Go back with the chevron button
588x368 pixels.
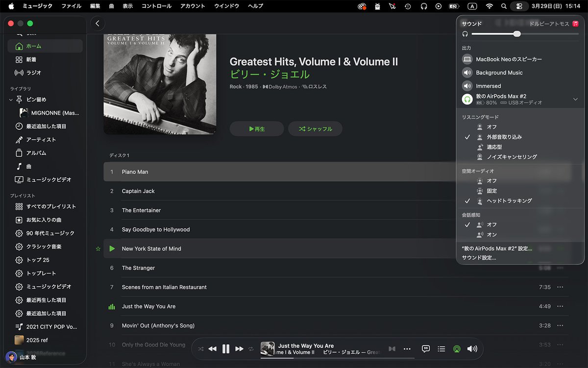tap(98, 24)
